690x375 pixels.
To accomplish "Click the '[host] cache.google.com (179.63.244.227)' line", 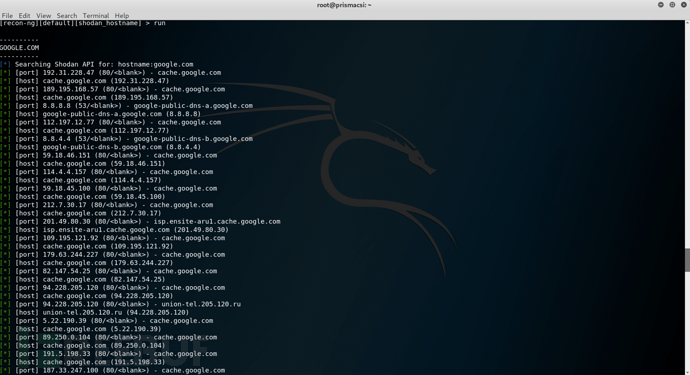I will click(x=87, y=263).
